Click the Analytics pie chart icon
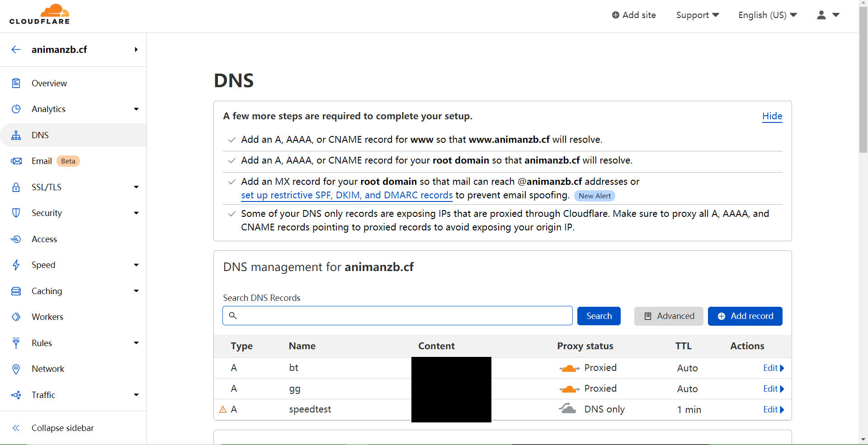Viewport: 868px width, 445px height. (16, 109)
